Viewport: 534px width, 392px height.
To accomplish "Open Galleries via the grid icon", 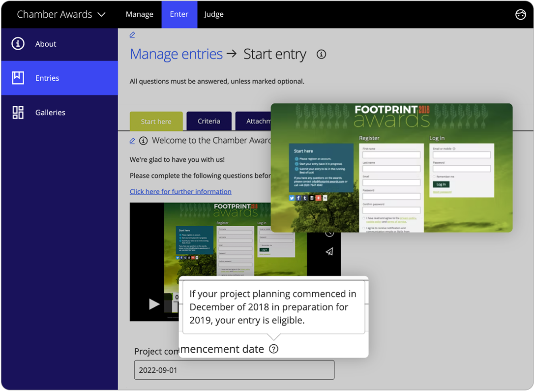I will (18, 112).
